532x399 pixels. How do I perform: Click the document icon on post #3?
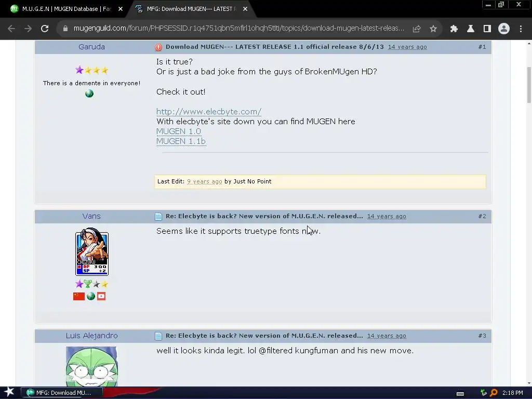(x=158, y=336)
